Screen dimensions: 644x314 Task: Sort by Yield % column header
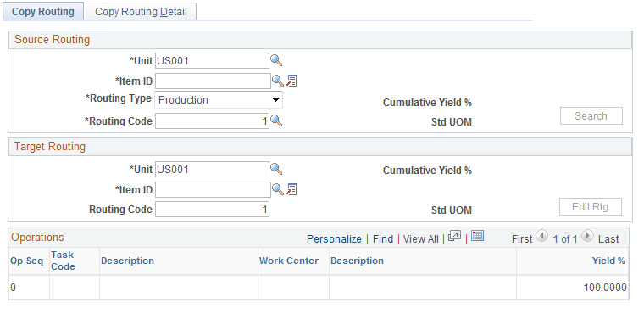(x=608, y=261)
